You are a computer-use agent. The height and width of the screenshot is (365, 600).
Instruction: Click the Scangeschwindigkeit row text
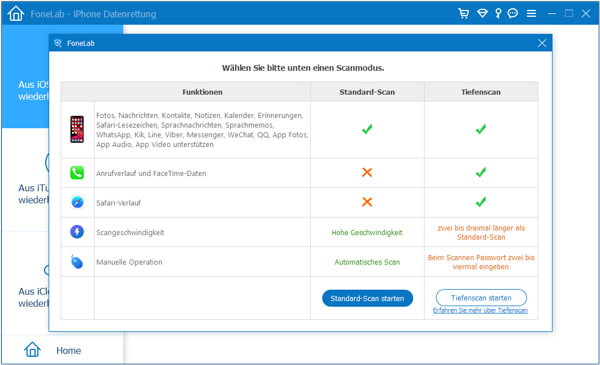point(130,232)
